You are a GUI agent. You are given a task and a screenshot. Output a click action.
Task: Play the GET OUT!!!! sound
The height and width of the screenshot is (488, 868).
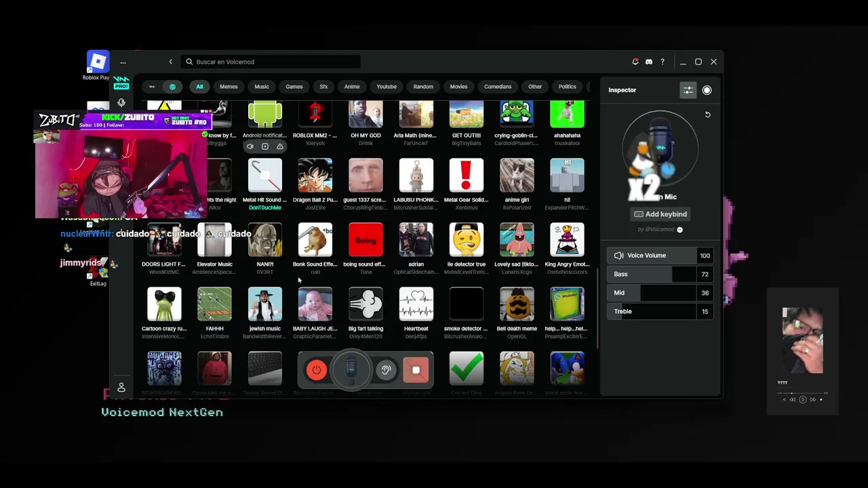pos(467,115)
